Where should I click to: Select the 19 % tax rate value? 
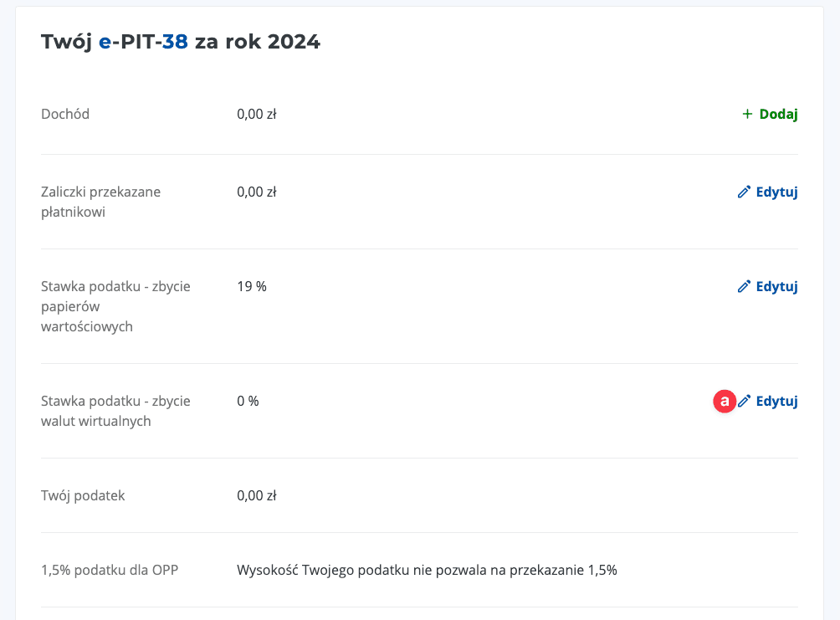pyautogui.click(x=252, y=286)
